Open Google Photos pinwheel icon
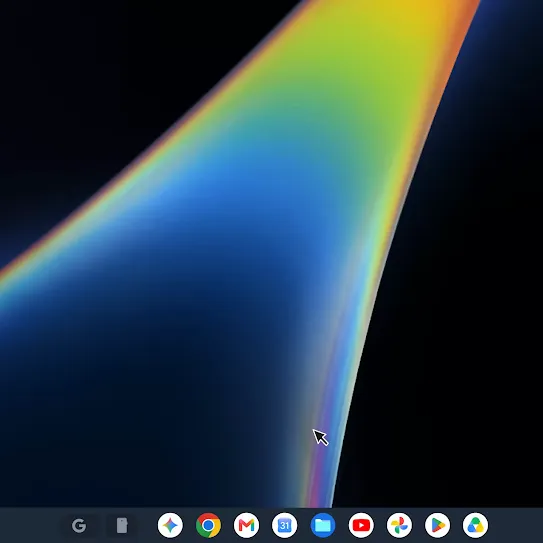The image size is (543, 543). click(399, 526)
